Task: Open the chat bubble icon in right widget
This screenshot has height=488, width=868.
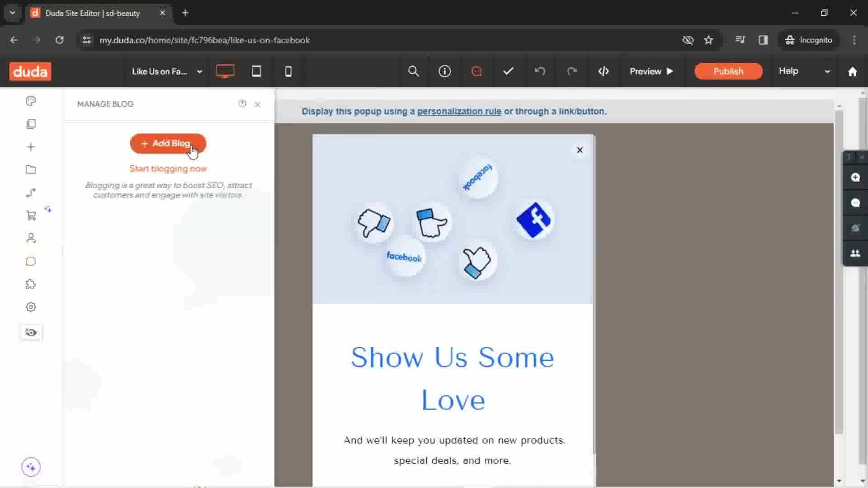Action: pos(855,203)
